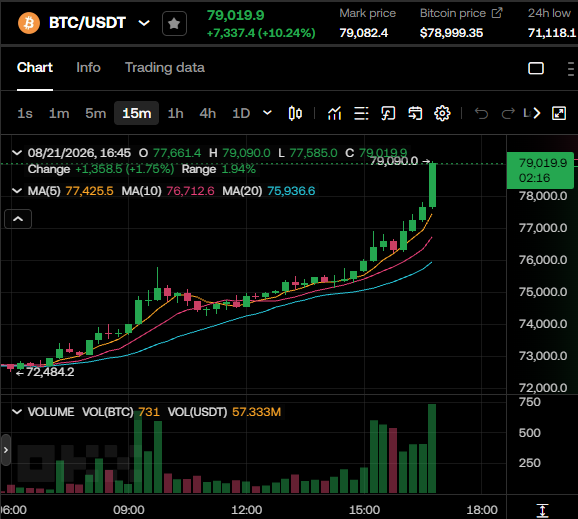Expand more timeframes dropdown chevron
578x519 pixels.
pyautogui.click(x=267, y=113)
